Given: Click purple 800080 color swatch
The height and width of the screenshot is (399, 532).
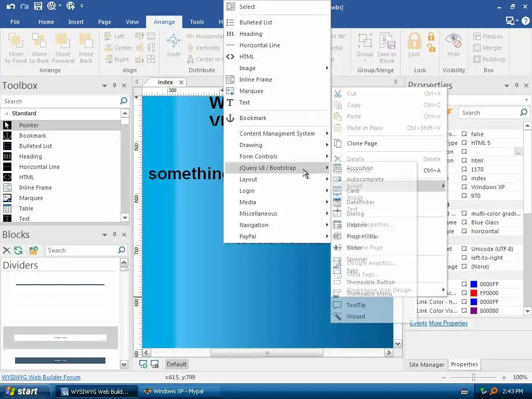Looking at the screenshot, I should [474, 311].
